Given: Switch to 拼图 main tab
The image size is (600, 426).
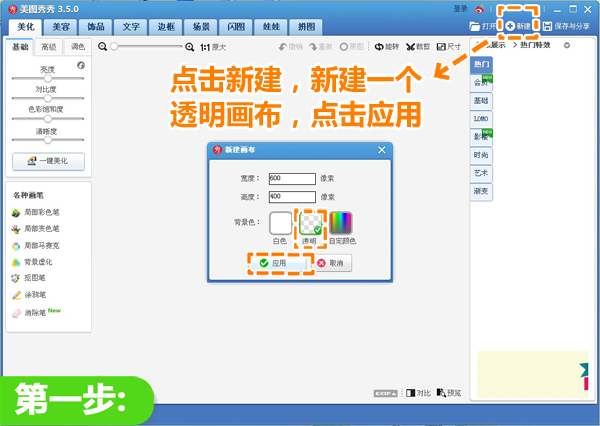Looking at the screenshot, I should tap(307, 27).
